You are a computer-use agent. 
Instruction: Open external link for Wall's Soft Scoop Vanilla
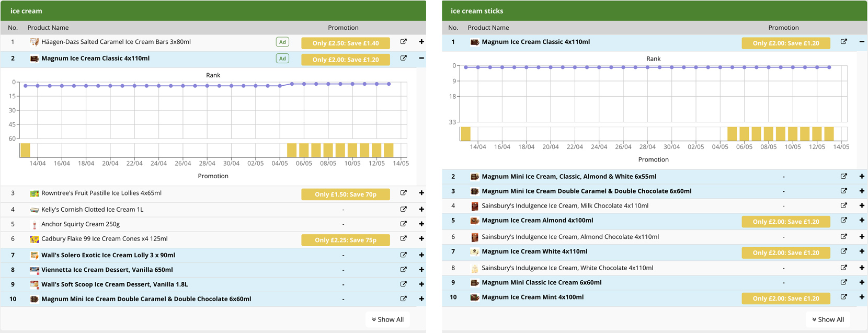(403, 284)
